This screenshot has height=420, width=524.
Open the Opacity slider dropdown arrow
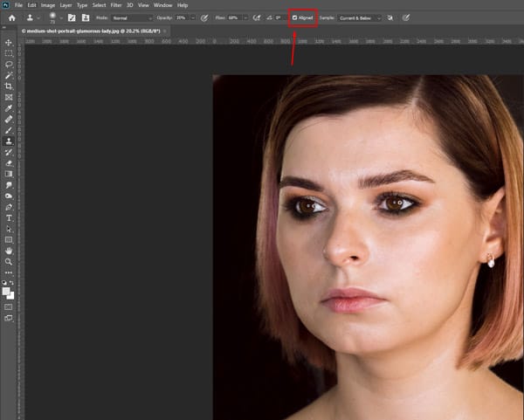[193, 17]
